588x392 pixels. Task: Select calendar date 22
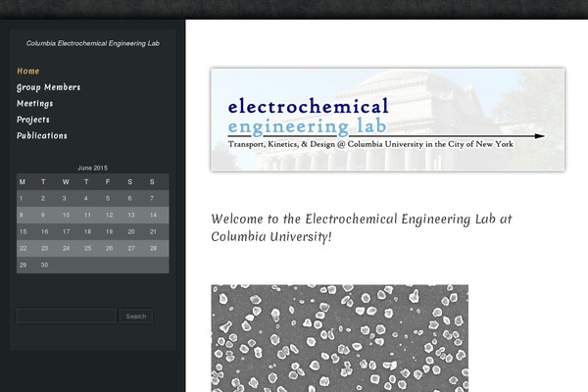pyautogui.click(x=23, y=248)
